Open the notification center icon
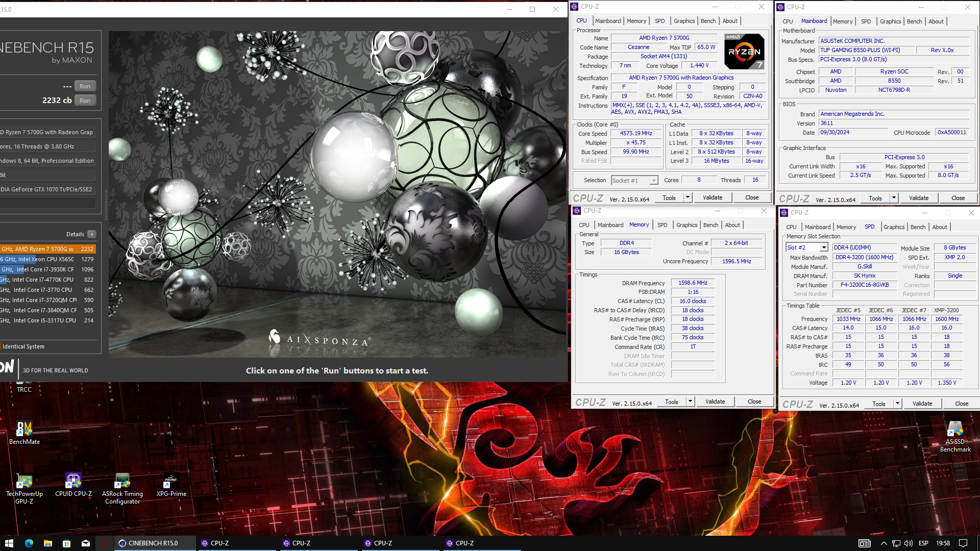The height and width of the screenshot is (551, 980). click(963, 543)
